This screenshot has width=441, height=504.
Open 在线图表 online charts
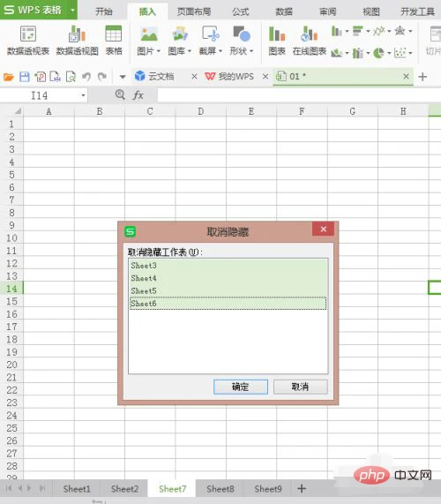click(310, 41)
